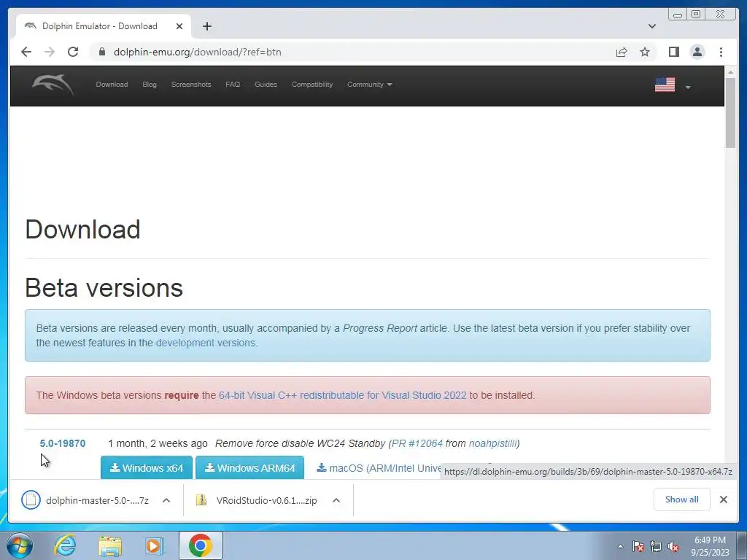
Task: Open the Guides nav item
Action: coord(266,85)
